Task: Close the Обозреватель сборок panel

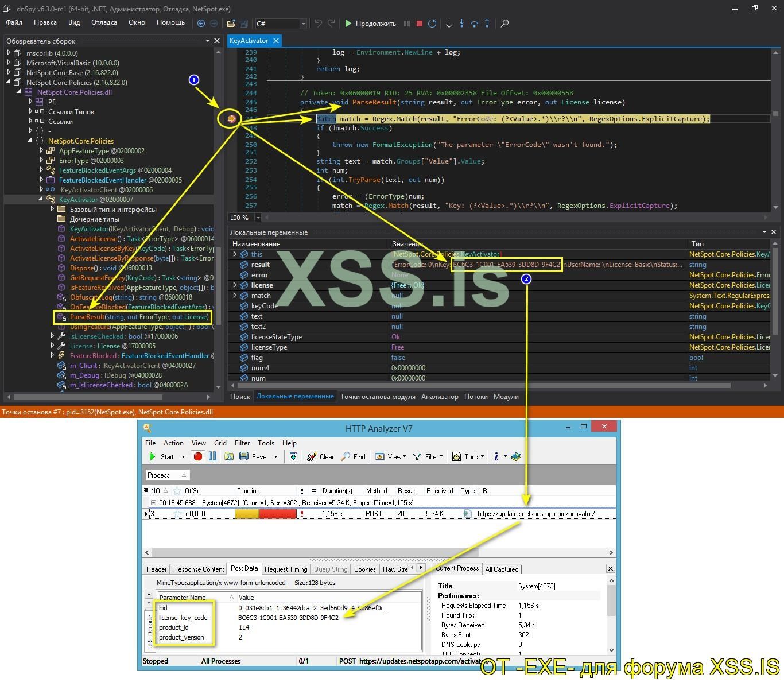Action: 217,41
